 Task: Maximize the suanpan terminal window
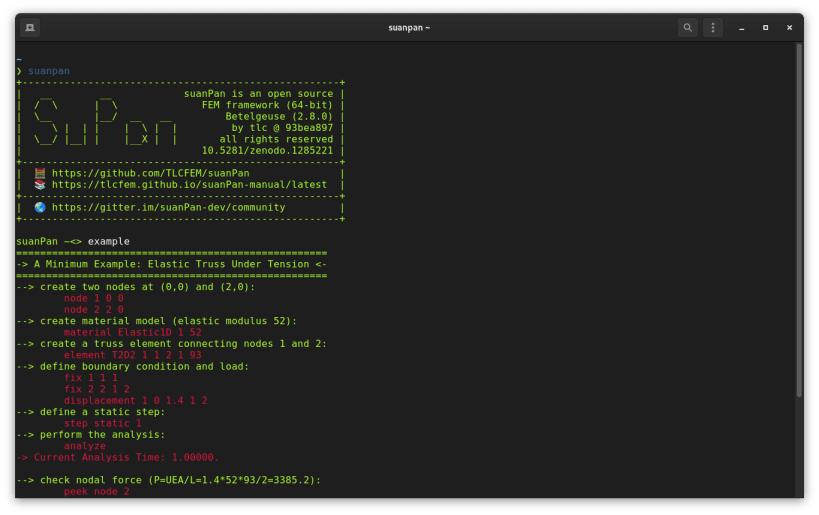coord(765,28)
